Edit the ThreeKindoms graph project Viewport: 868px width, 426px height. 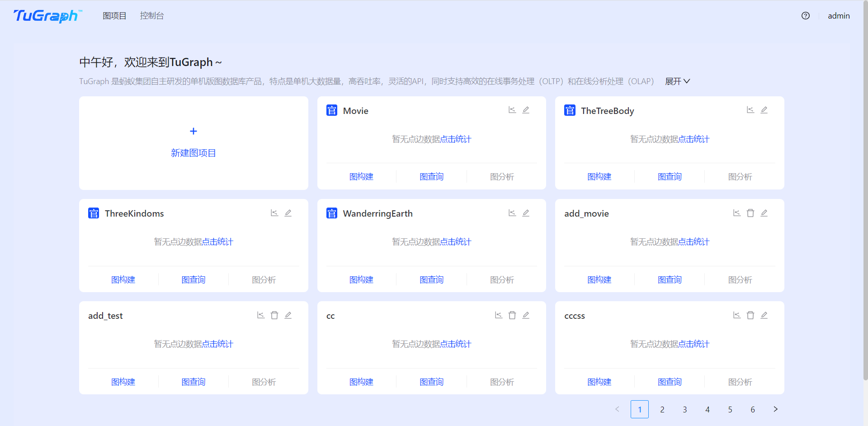tap(288, 213)
